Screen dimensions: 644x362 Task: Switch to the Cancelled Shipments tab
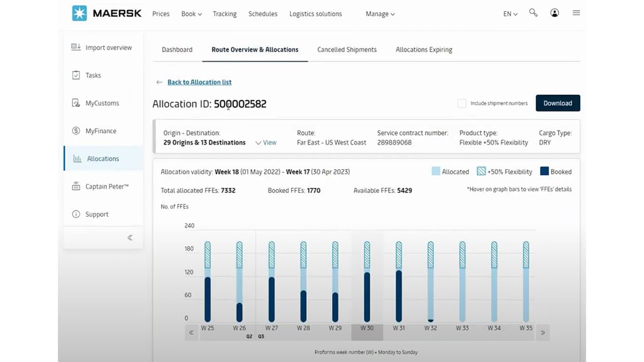tap(347, 50)
